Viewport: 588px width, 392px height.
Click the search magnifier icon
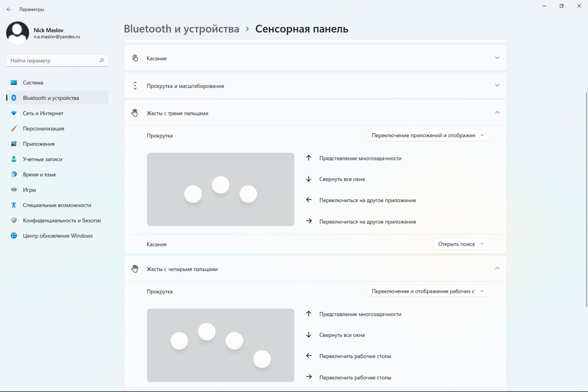[x=102, y=61]
